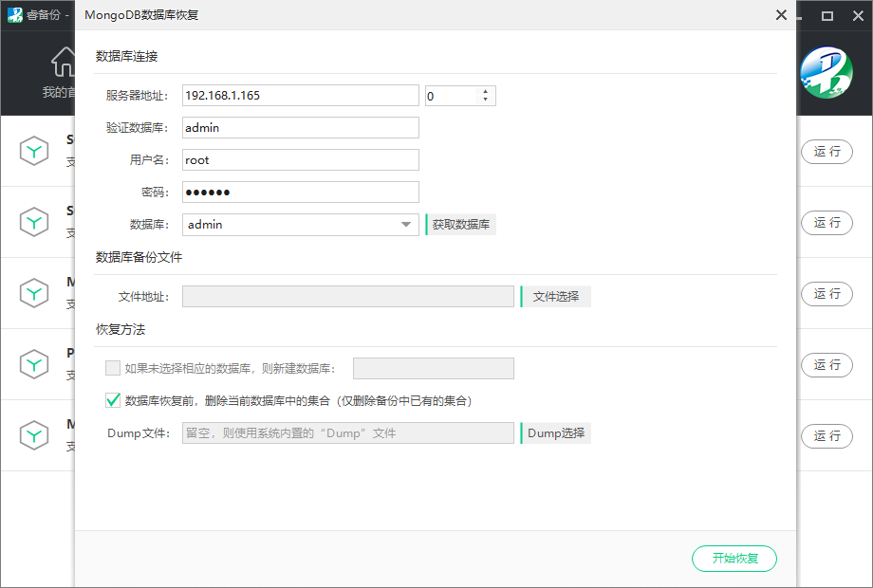Click the fifth 运行 button in main window
The width and height of the screenshot is (873, 588).
(x=827, y=435)
